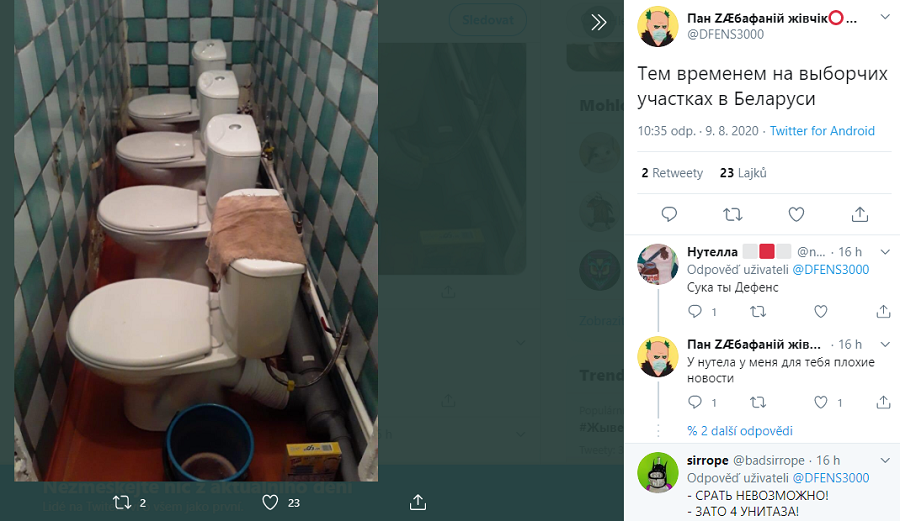Like Нутелла's reply 'Сука ты Дефенс'
This screenshot has height=521, width=900.
[821, 312]
